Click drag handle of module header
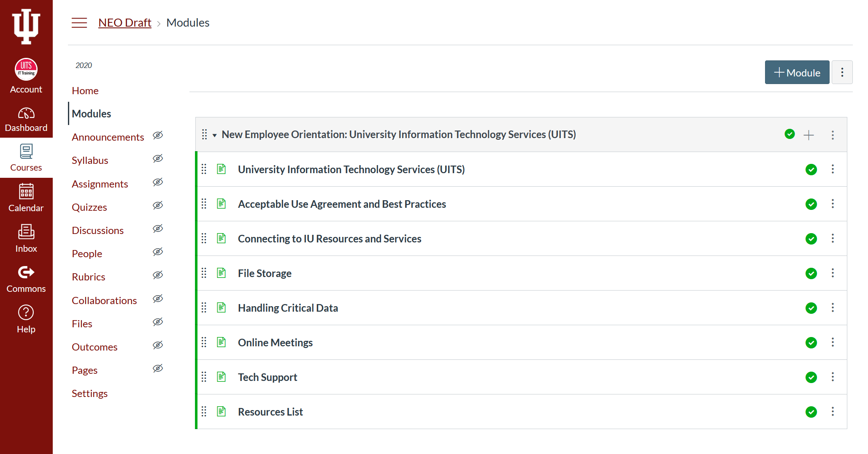The height and width of the screenshot is (454, 868). pos(204,134)
